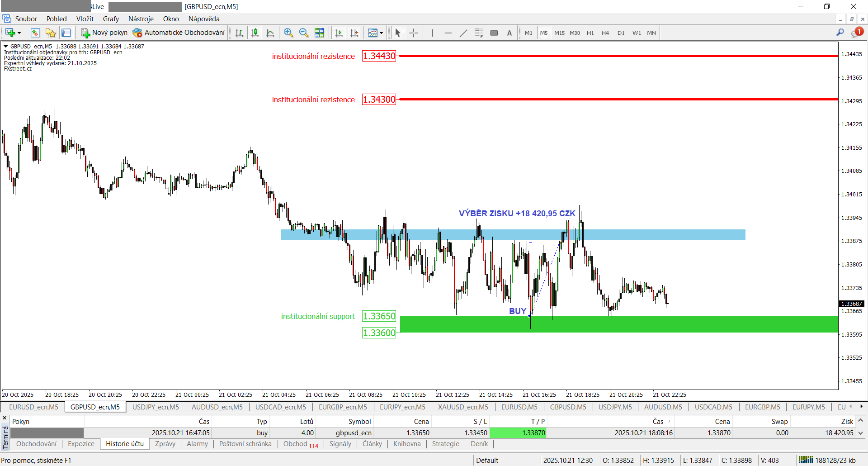Viewport: 868px width, 466px height.
Task: Switch chart to candlestick mode
Action: click(x=255, y=33)
